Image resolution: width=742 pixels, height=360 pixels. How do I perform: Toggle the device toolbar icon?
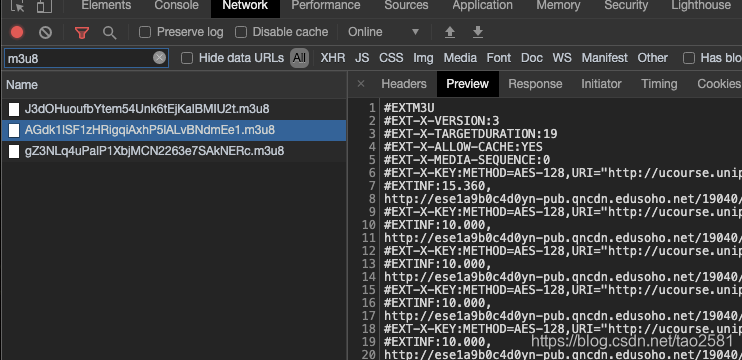(x=44, y=6)
